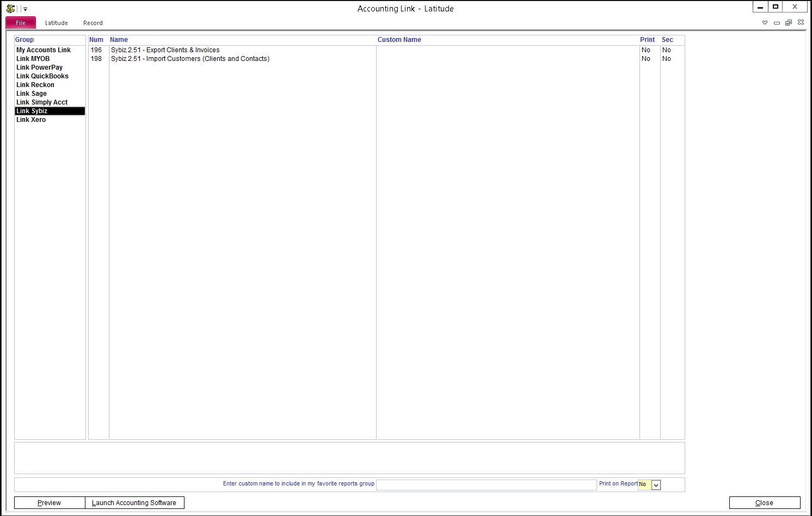Click Print value No for report 196

[646, 50]
